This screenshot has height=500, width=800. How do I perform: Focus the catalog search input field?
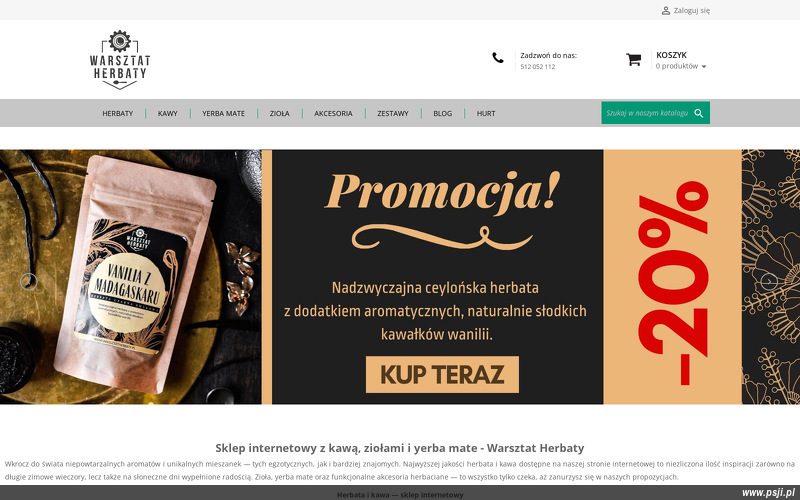point(647,113)
